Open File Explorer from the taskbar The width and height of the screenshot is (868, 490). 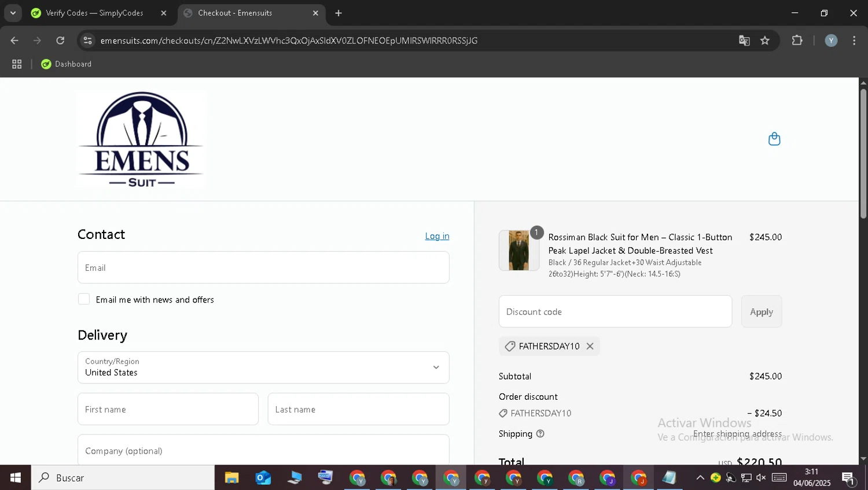pos(231,478)
